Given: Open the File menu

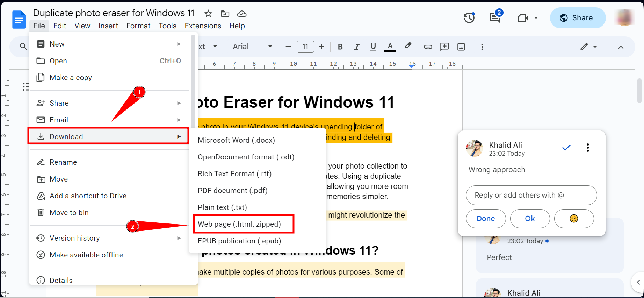Looking at the screenshot, I should click(39, 26).
